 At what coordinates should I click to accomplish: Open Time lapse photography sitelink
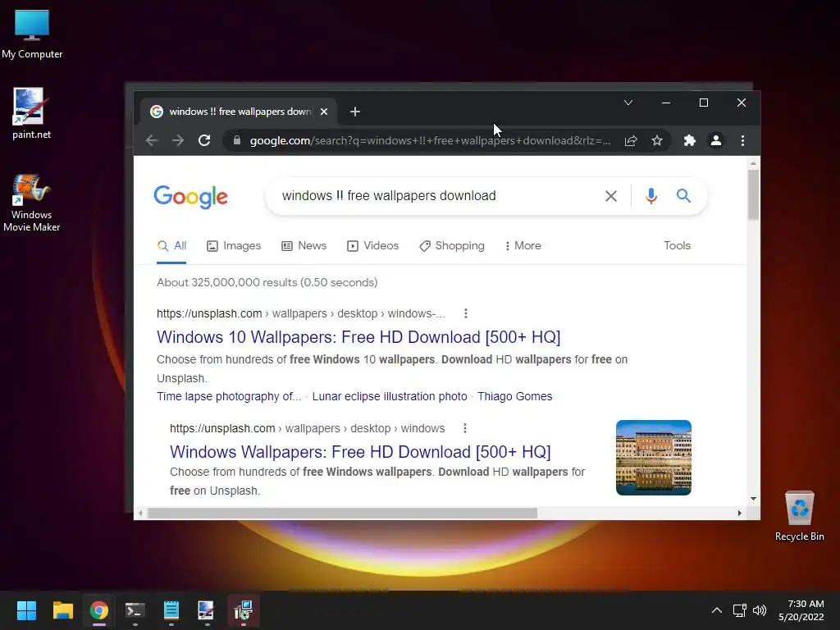229,396
